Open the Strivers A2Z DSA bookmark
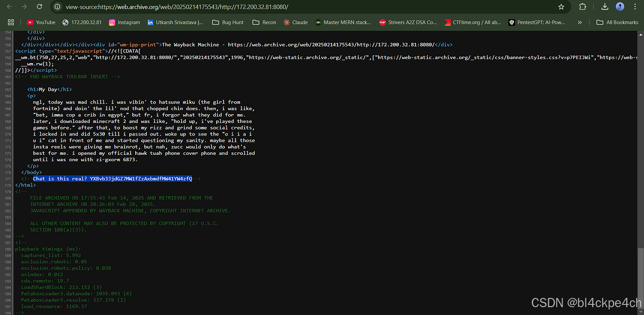The height and width of the screenshot is (315, 644). (408, 22)
